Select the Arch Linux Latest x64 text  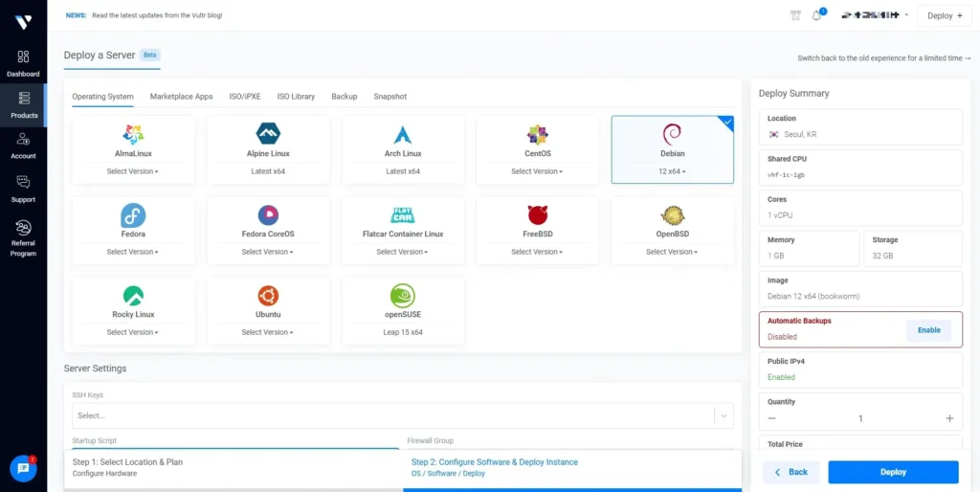(403, 171)
